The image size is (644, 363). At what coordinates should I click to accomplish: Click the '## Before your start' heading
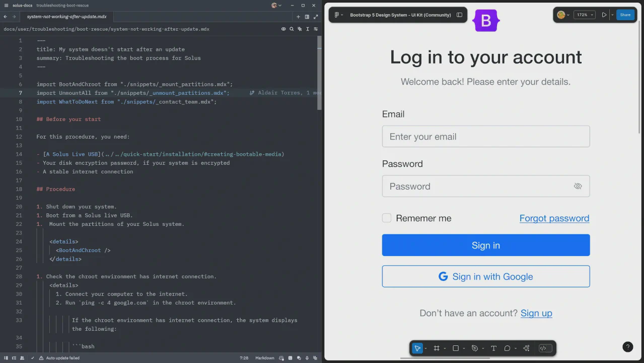tap(68, 119)
